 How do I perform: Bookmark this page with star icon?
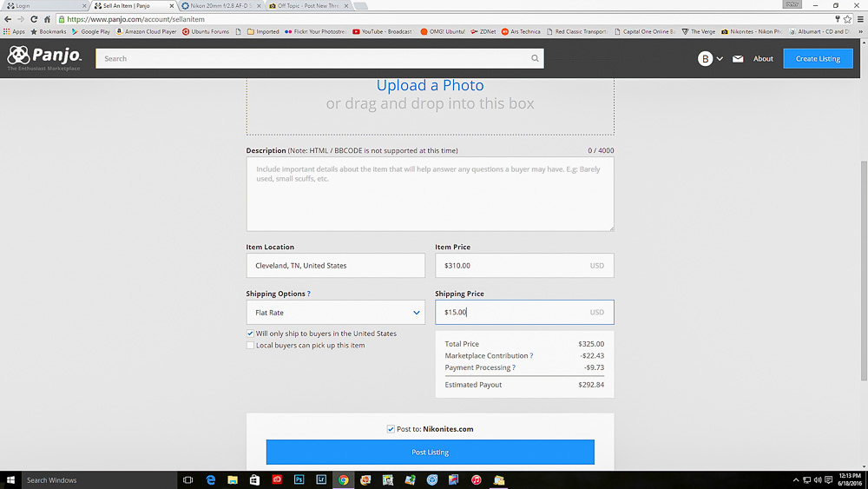pyautogui.click(x=847, y=19)
